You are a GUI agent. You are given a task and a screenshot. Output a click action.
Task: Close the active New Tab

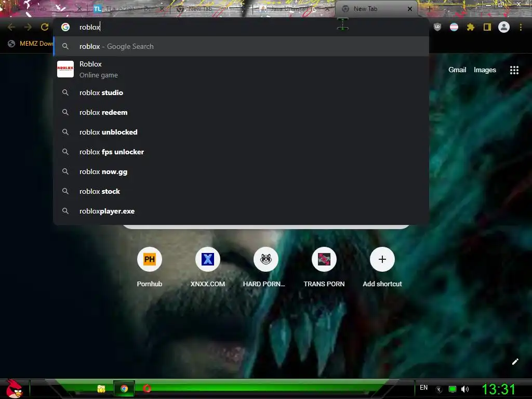click(409, 9)
